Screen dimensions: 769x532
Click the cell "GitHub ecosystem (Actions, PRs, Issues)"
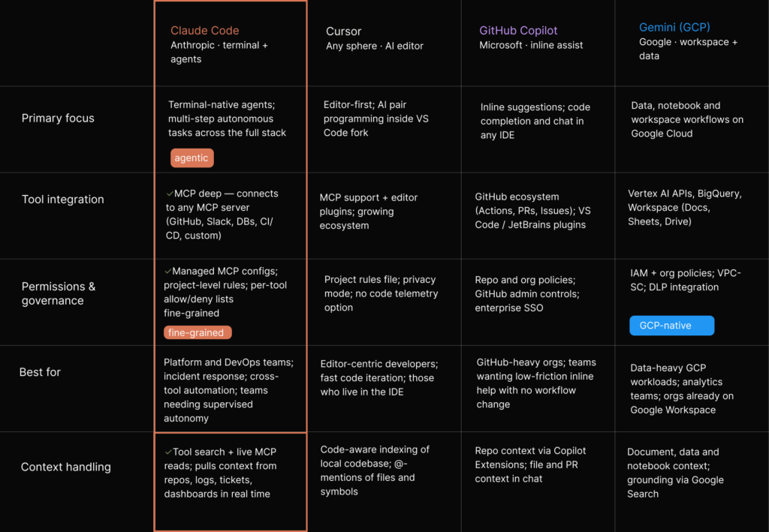coord(532,211)
